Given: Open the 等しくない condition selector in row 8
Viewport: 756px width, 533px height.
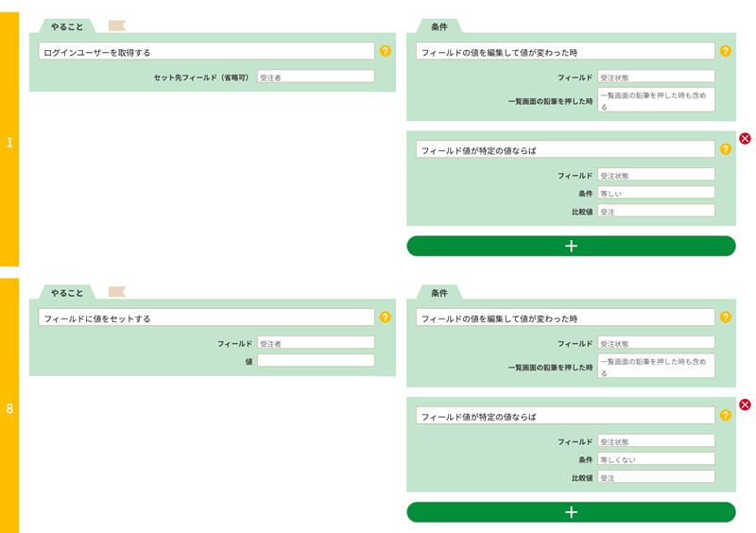Looking at the screenshot, I should [656, 459].
